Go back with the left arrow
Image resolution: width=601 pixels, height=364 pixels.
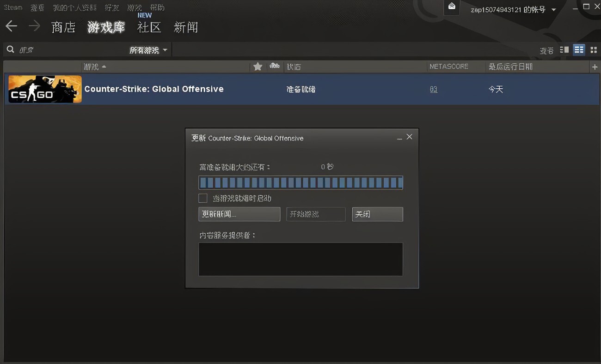pyautogui.click(x=12, y=26)
